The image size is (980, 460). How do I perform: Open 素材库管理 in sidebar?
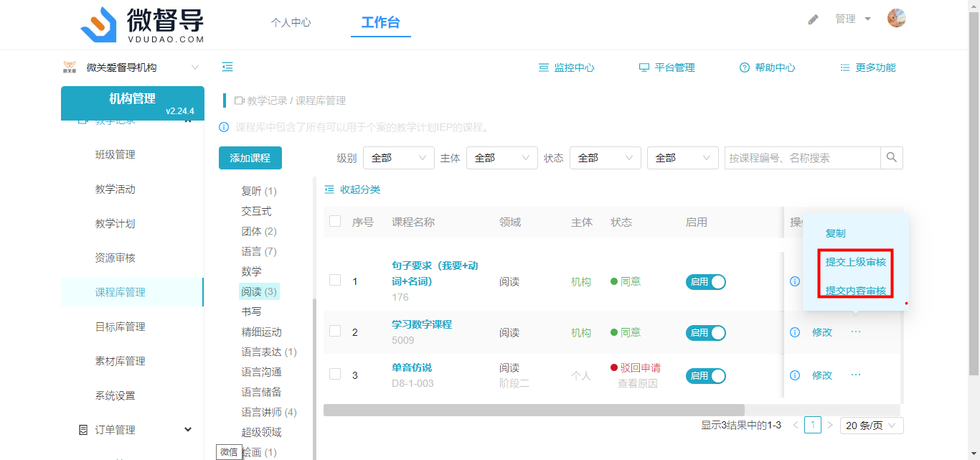pos(120,361)
